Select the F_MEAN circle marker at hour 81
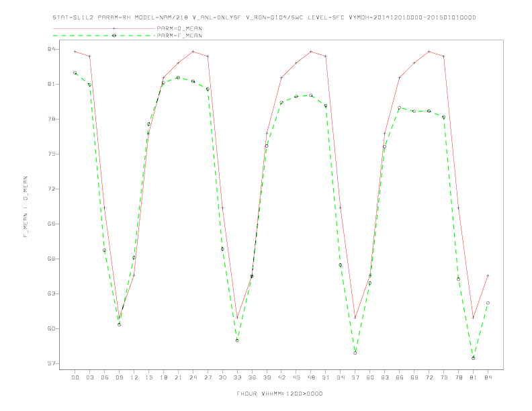The width and height of the screenshot is (532, 411). pyautogui.click(x=474, y=358)
